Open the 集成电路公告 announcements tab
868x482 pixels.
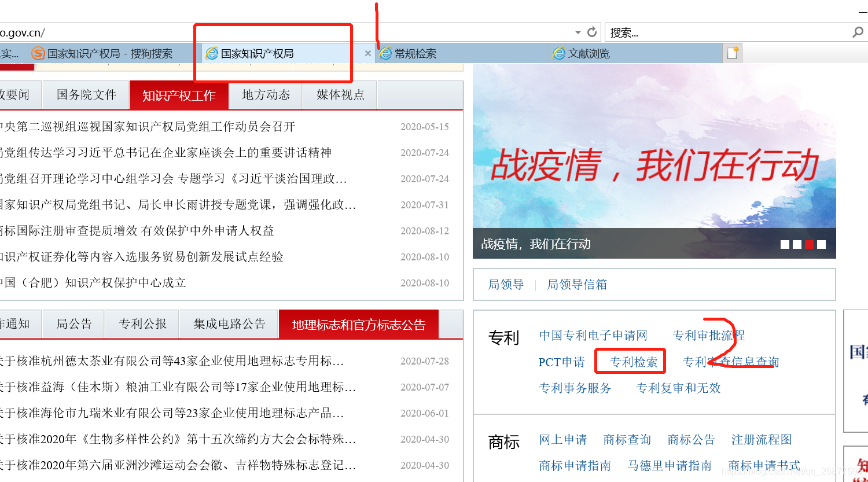coord(229,324)
